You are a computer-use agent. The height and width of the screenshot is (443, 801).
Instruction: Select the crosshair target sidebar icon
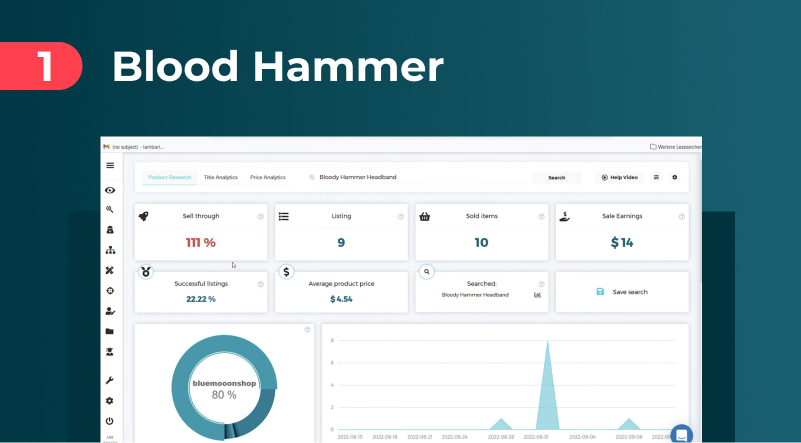[110, 291]
